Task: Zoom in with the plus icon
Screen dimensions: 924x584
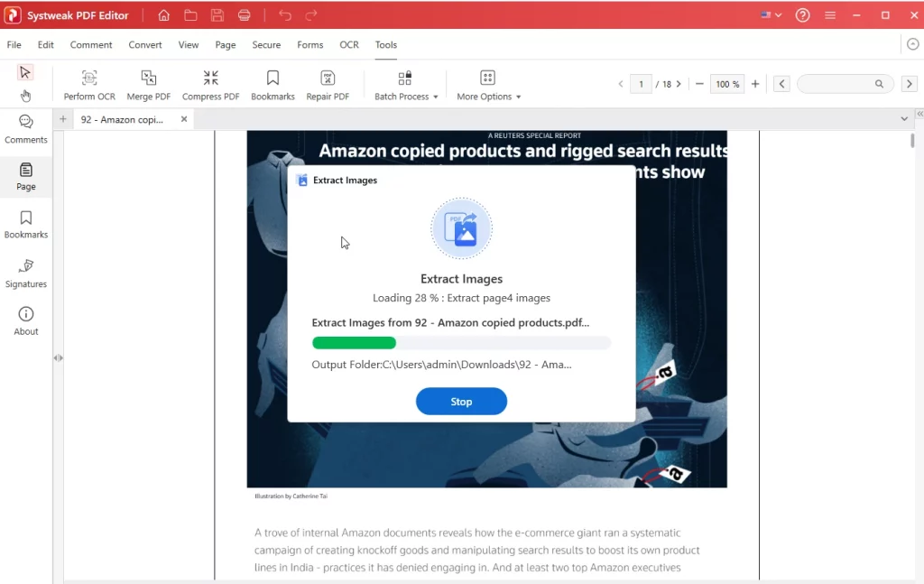Action: coord(755,84)
